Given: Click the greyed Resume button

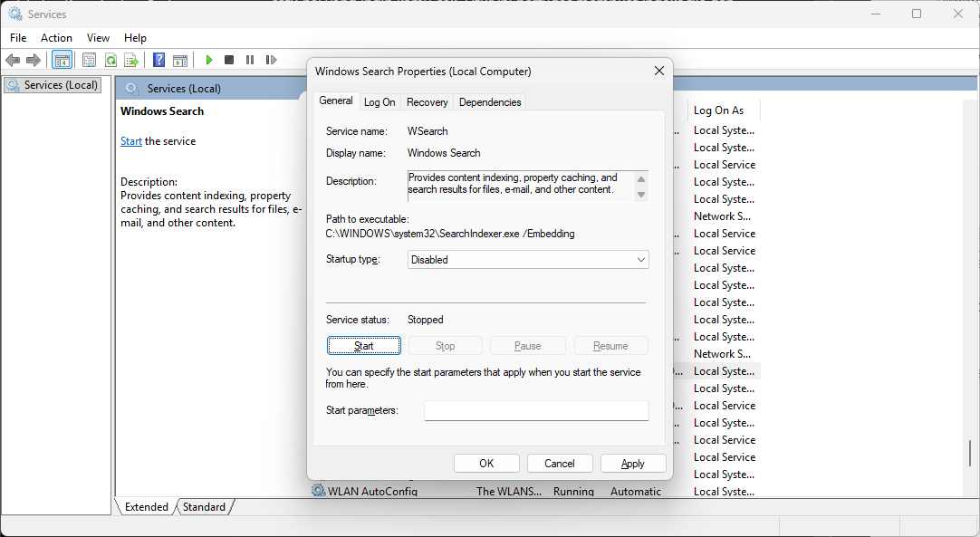Looking at the screenshot, I should point(610,346).
